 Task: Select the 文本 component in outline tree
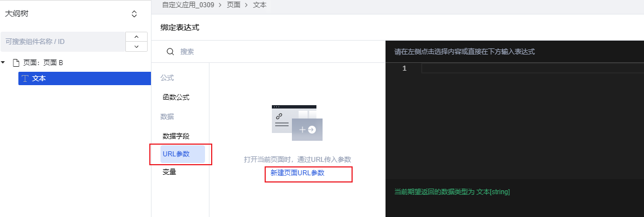point(85,78)
